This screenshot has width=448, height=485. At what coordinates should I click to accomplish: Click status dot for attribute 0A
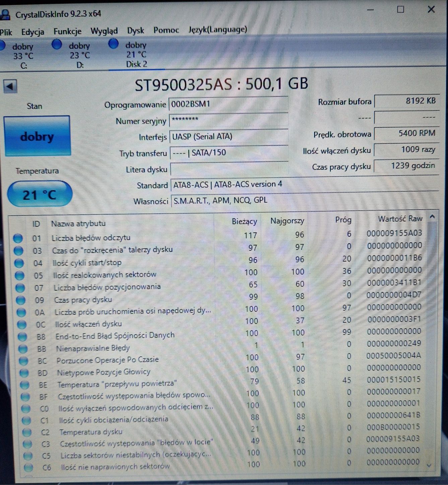click(x=21, y=312)
